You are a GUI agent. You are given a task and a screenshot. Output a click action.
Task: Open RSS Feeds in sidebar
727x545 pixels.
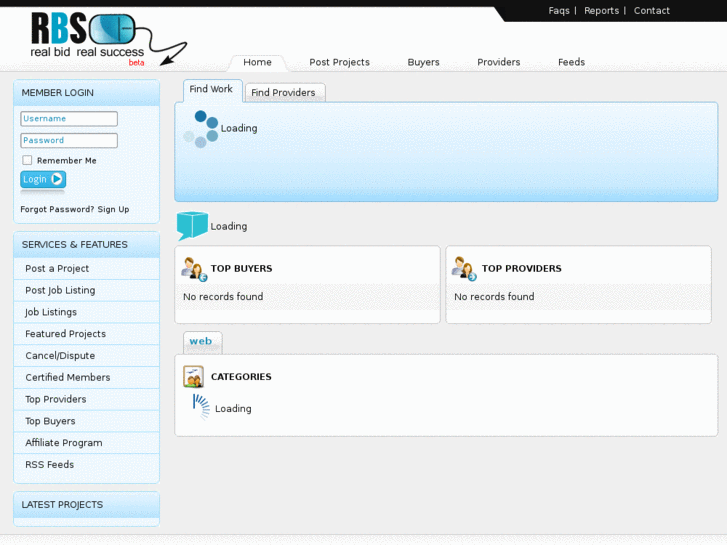[86, 465]
